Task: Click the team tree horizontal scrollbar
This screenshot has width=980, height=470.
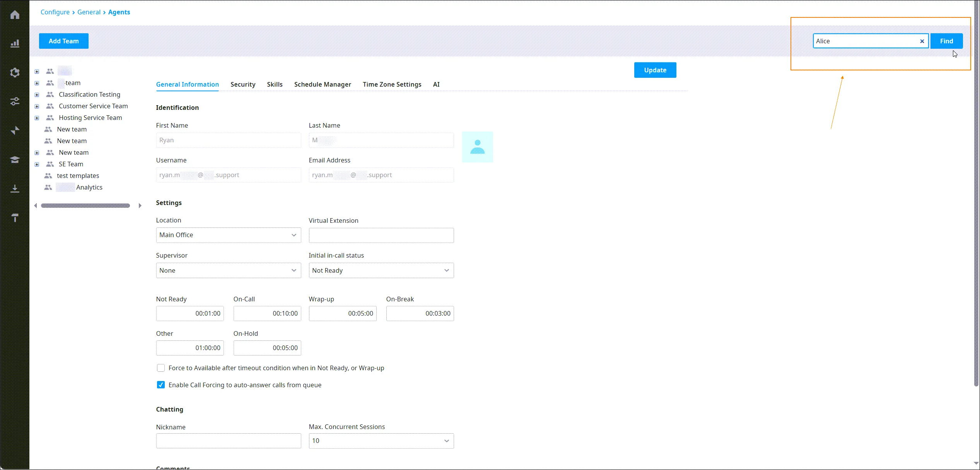Action: point(85,206)
